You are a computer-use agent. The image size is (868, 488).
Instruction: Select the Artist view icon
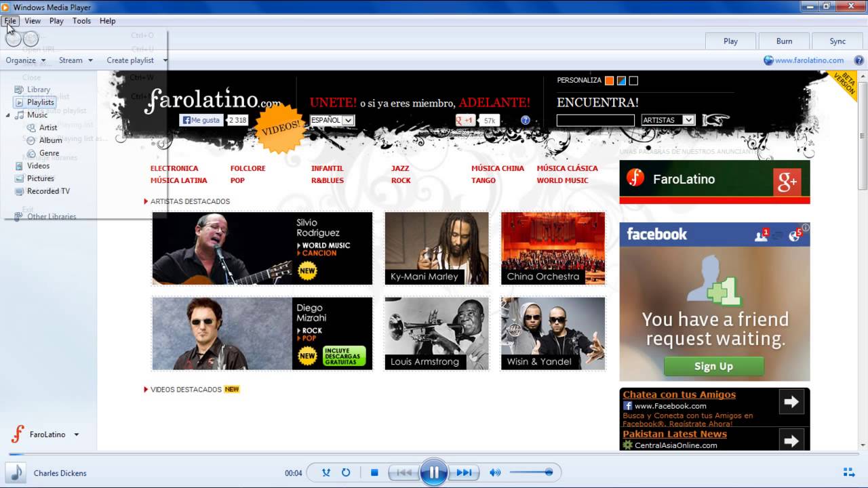[x=31, y=127]
